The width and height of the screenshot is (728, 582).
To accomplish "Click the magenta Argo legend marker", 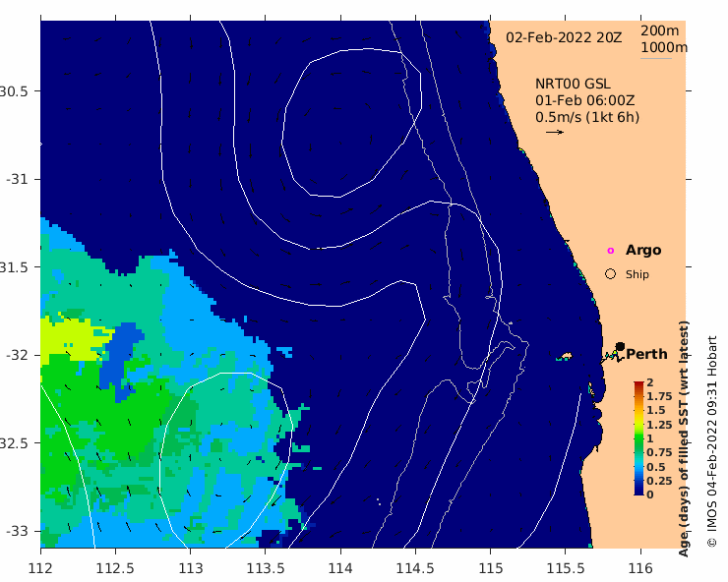I will tap(611, 251).
